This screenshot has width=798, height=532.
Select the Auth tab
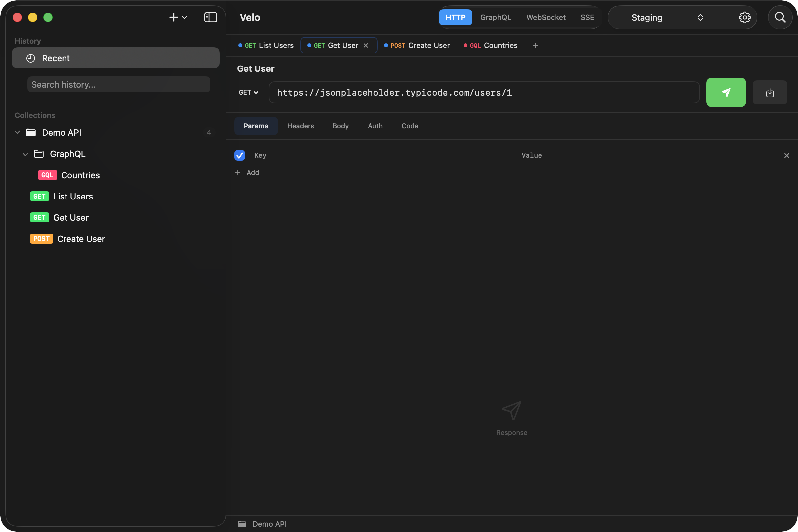[375, 126]
